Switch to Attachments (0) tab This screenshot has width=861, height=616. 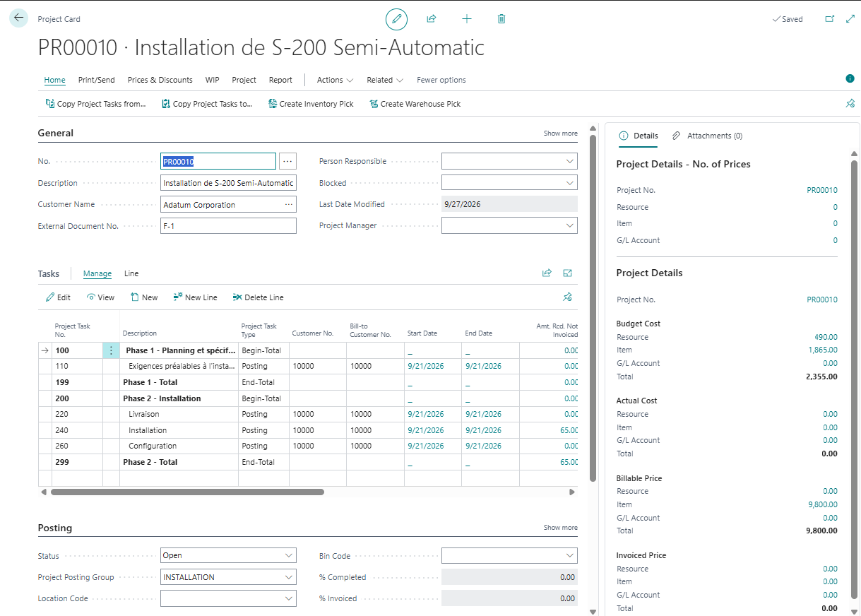pyautogui.click(x=706, y=136)
